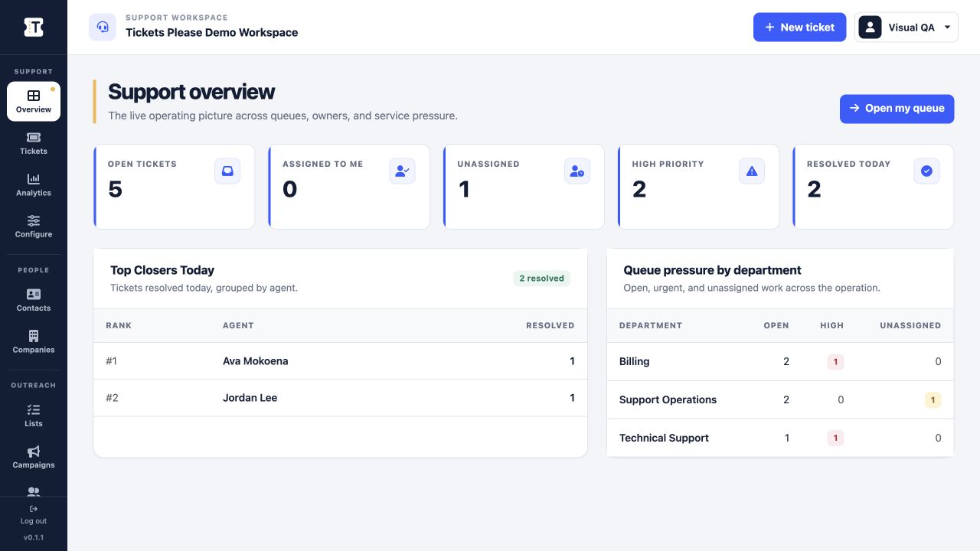The width and height of the screenshot is (980, 551).
Task: Click the Technical Support department name
Action: [x=664, y=438]
